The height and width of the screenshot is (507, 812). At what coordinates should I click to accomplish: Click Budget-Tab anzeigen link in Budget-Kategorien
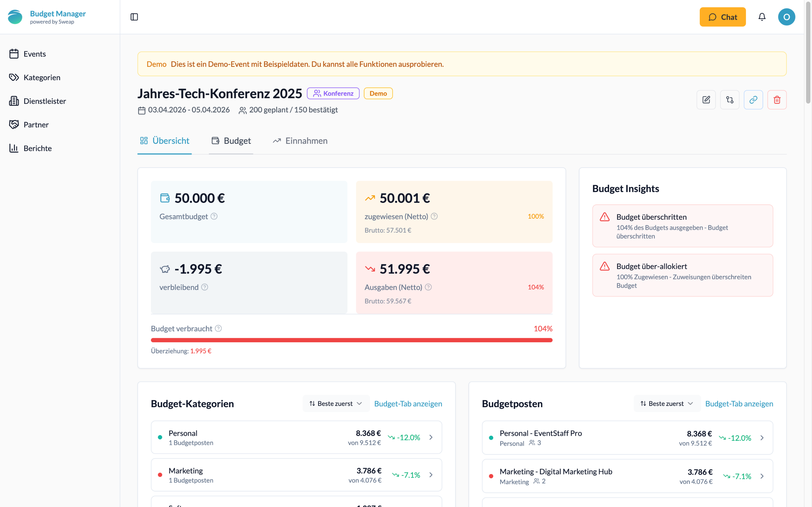408,403
